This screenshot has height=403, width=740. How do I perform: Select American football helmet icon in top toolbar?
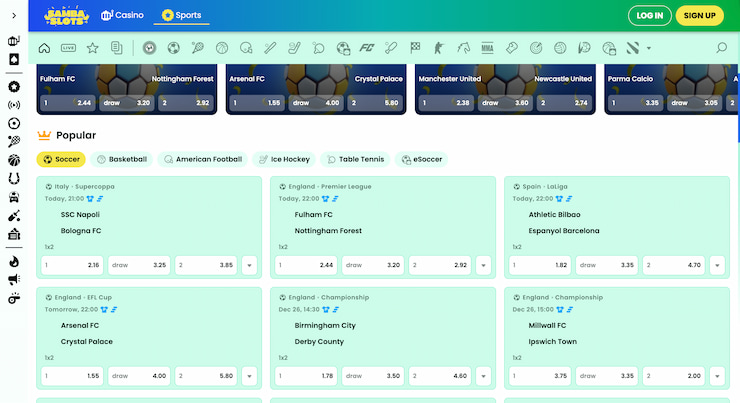pos(246,48)
